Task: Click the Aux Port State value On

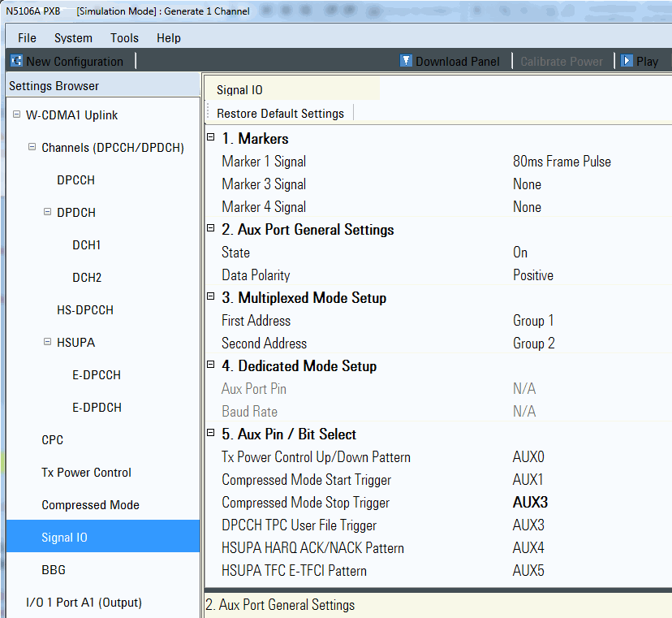Action: 520,253
